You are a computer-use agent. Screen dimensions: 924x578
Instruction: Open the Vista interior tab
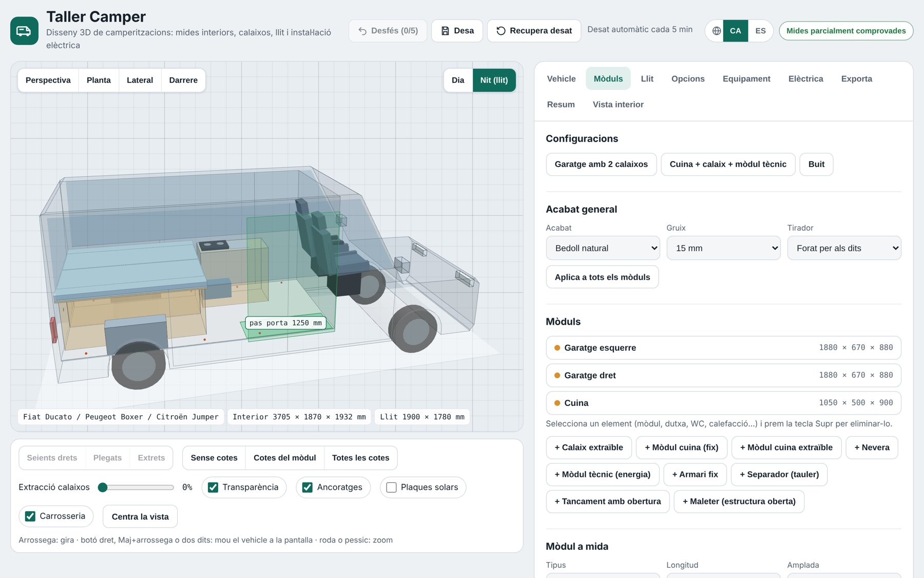(x=618, y=104)
